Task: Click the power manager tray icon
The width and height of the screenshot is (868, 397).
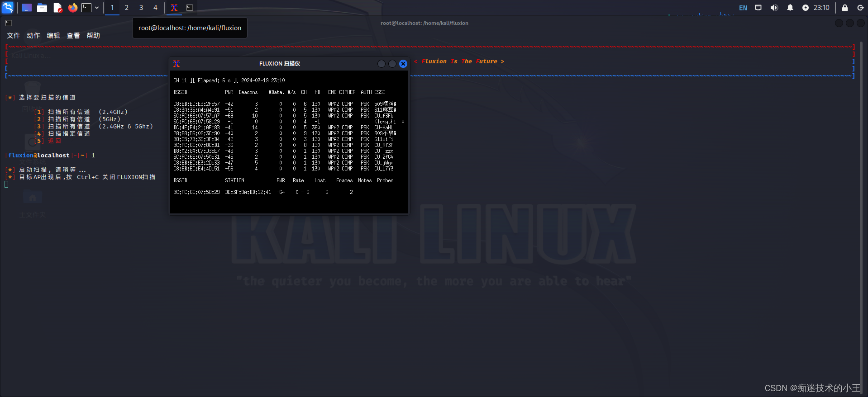Action: (x=806, y=8)
